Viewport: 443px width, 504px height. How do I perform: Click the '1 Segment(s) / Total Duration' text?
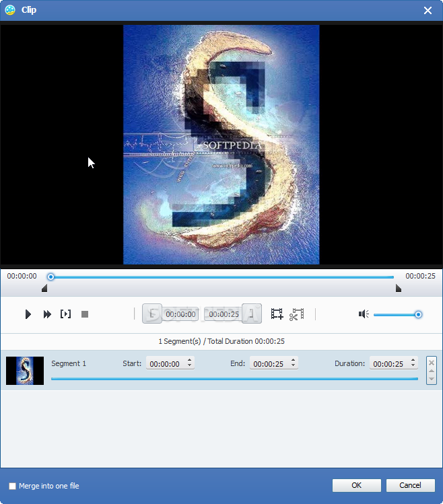tap(221, 341)
